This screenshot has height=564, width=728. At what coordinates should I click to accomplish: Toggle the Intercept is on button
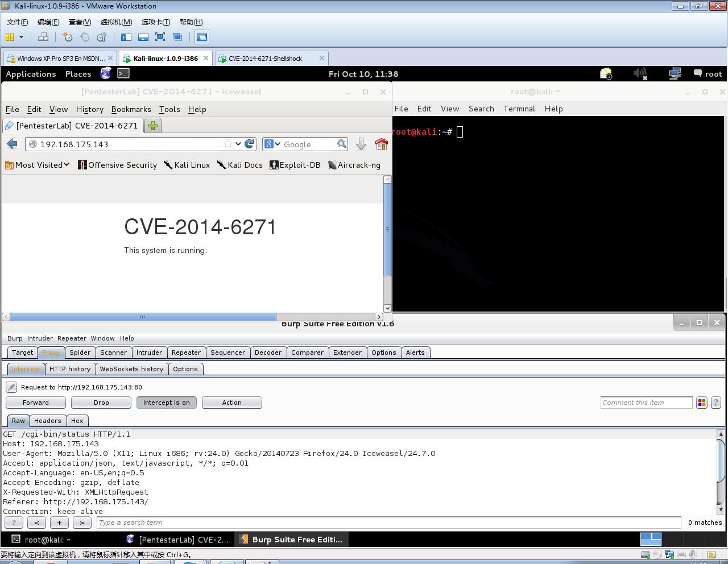pos(167,403)
